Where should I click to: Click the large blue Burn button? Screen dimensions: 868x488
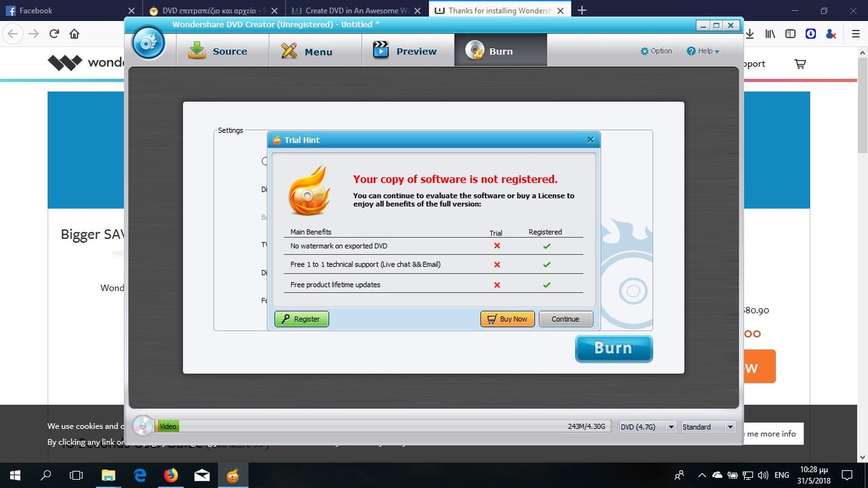[614, 348]
